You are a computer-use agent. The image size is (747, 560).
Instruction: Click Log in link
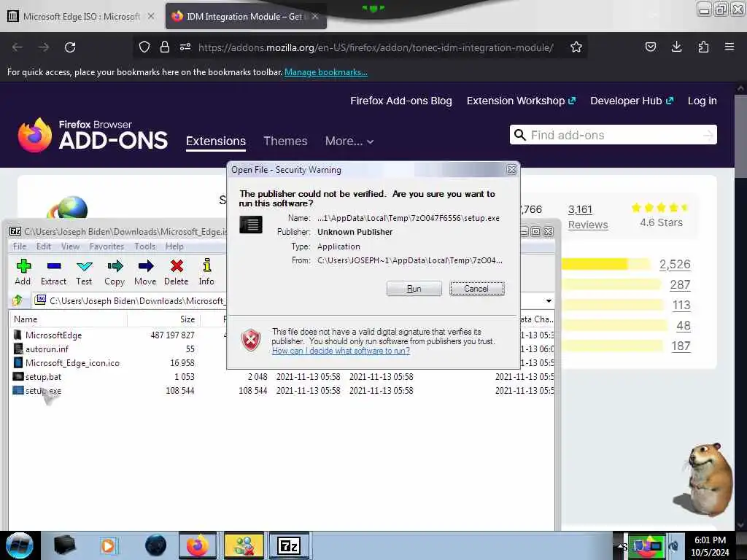(703, 101)
